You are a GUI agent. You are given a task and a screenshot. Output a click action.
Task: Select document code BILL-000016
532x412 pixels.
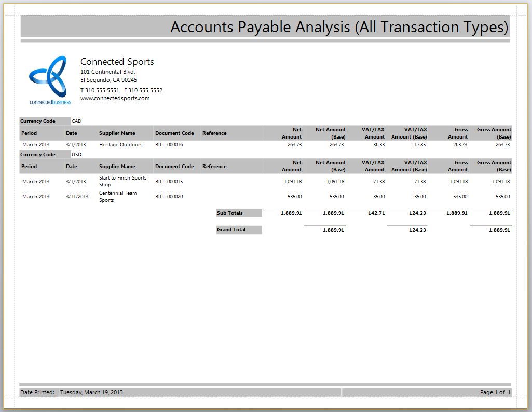point(169,144)
